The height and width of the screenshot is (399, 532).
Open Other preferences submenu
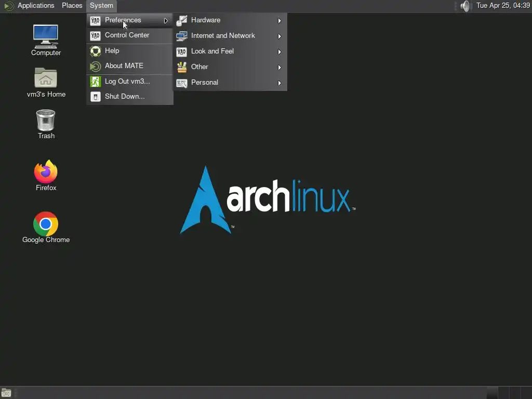tap(230, 67)
